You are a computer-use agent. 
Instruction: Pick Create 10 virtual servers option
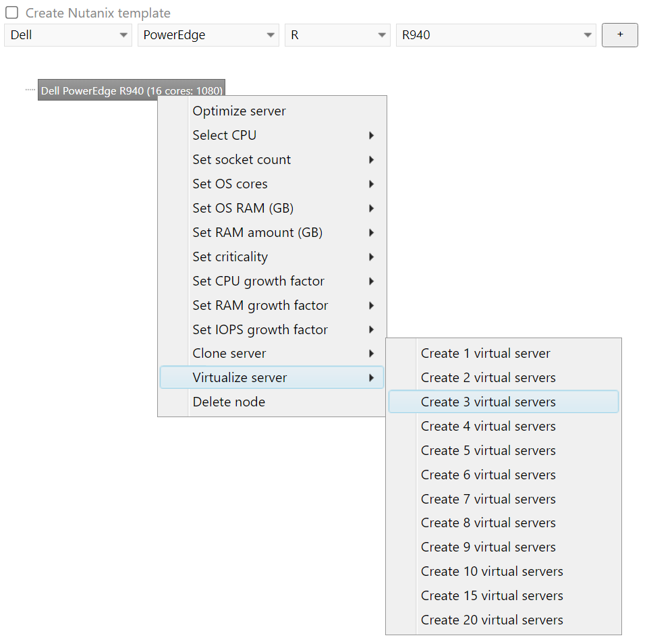[491, 572]
